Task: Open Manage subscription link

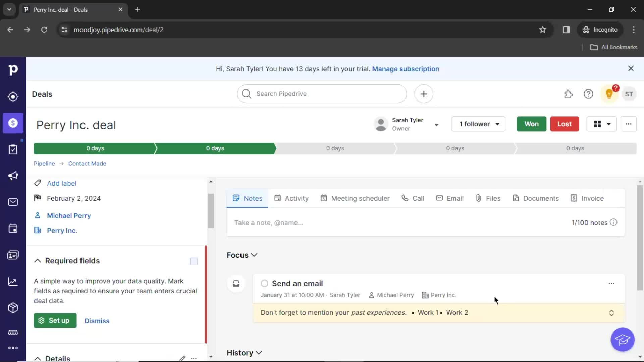Action: tap(406, 69)
